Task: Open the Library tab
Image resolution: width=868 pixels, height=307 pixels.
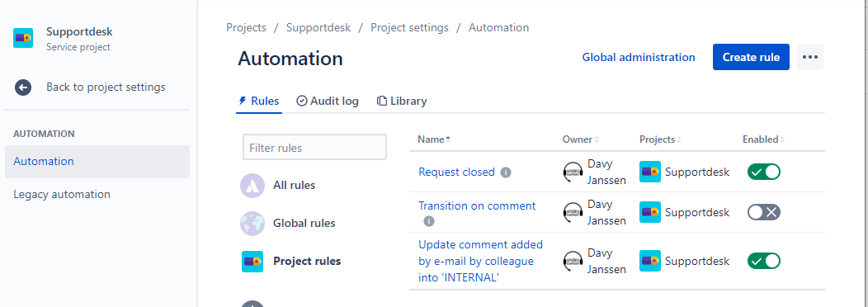Action: click(402, 101)
